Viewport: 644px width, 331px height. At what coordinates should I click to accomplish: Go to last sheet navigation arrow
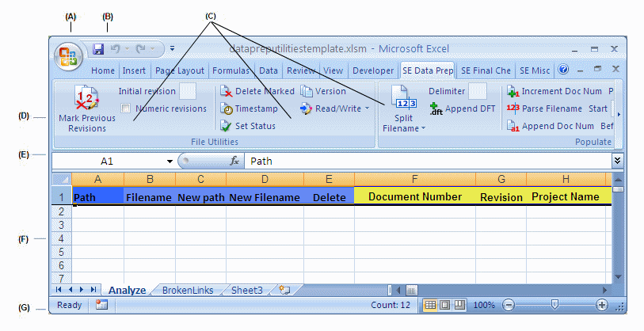pos(93,290)
